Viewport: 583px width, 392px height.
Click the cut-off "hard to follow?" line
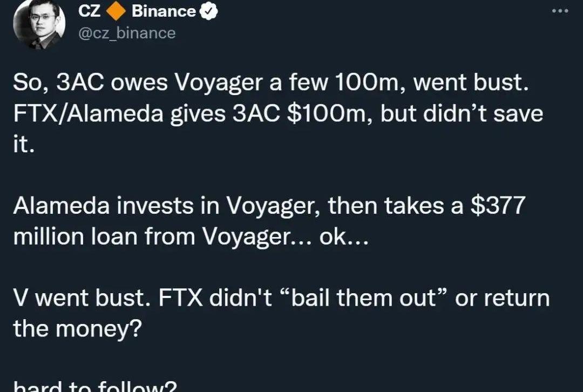pos(94,387)
